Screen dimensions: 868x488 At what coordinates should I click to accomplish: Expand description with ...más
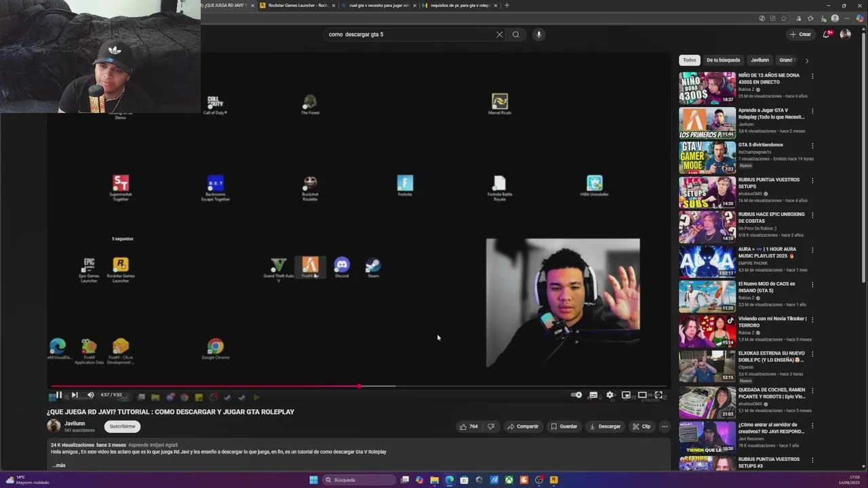[59, 466]
